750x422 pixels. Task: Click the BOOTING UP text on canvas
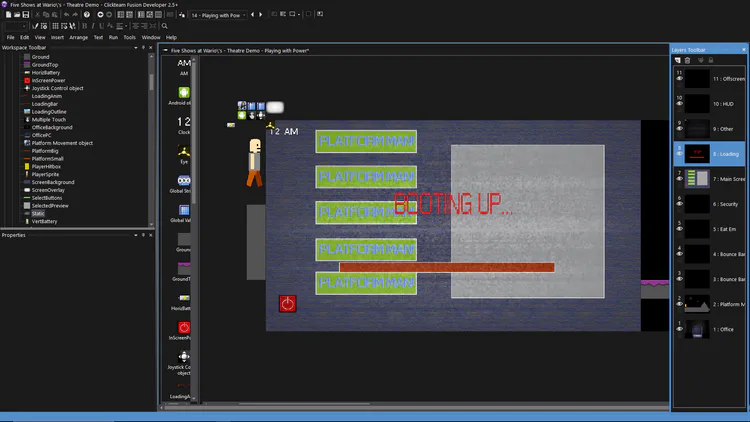[x=452, y=204]
